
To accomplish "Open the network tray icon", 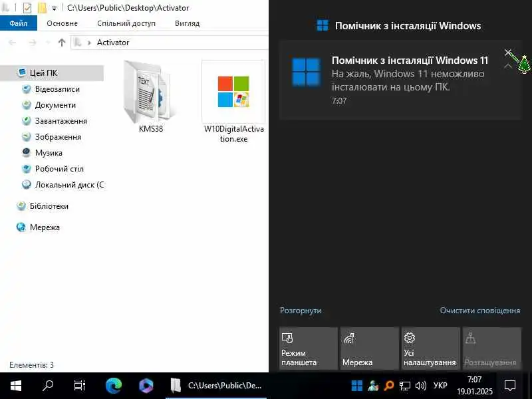I will tap(404, 386).
